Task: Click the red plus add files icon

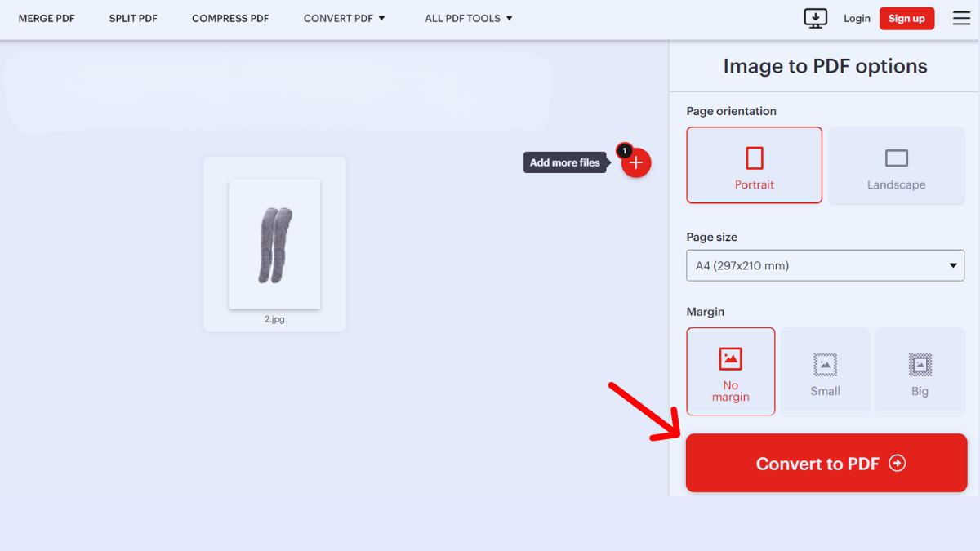Action: pos(636,163)
